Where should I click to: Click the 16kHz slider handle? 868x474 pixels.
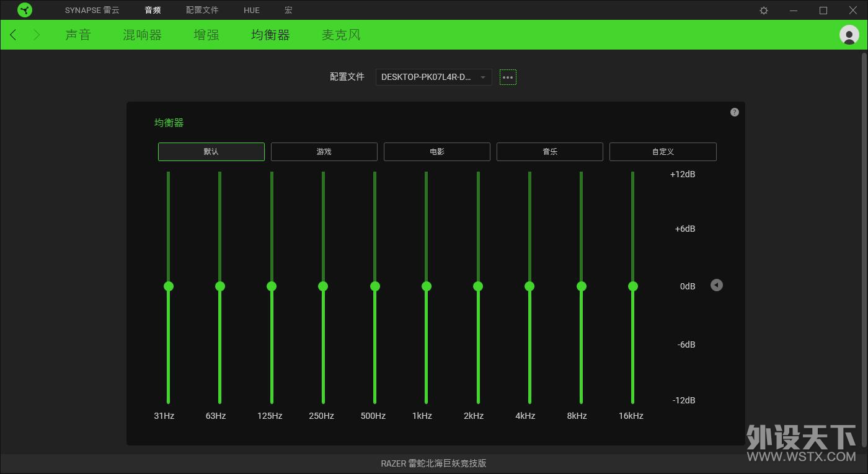633,286
